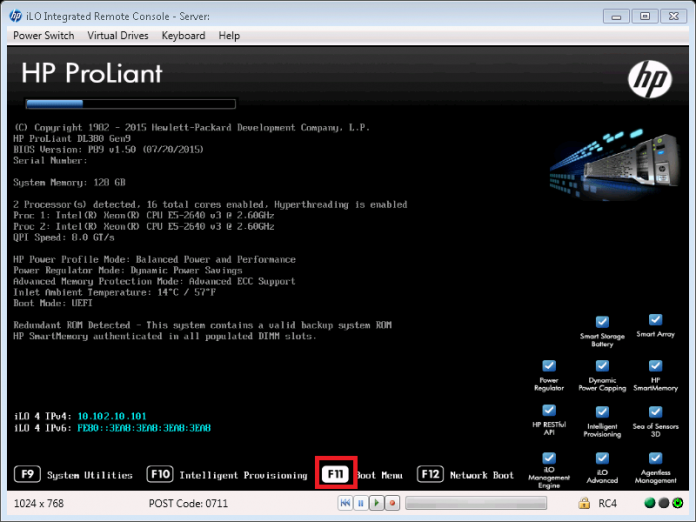The width and height of the screenshot is (696, 522).
Task: Click the F10 Intelligent Provisioning key
Action: (x=160, y=474)
